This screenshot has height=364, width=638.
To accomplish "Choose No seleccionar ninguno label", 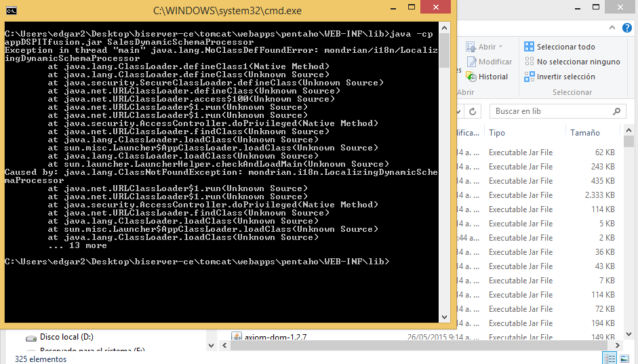I will pyautogui.click(x=578, y=62).
